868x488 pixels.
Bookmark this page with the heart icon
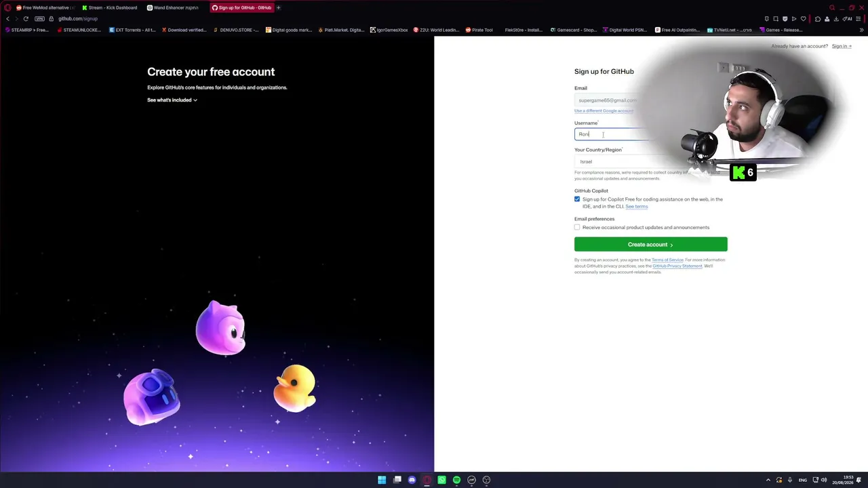pos(803,18)
